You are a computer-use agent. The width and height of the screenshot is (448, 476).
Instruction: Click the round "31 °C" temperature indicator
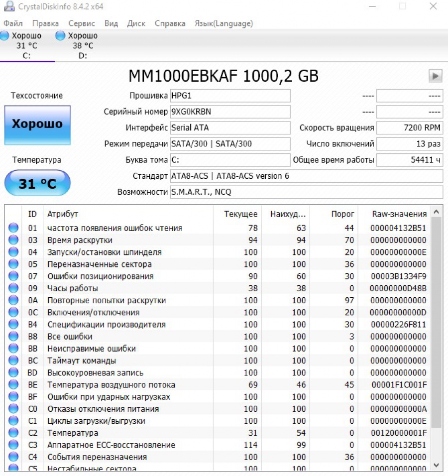pos(37,183)
